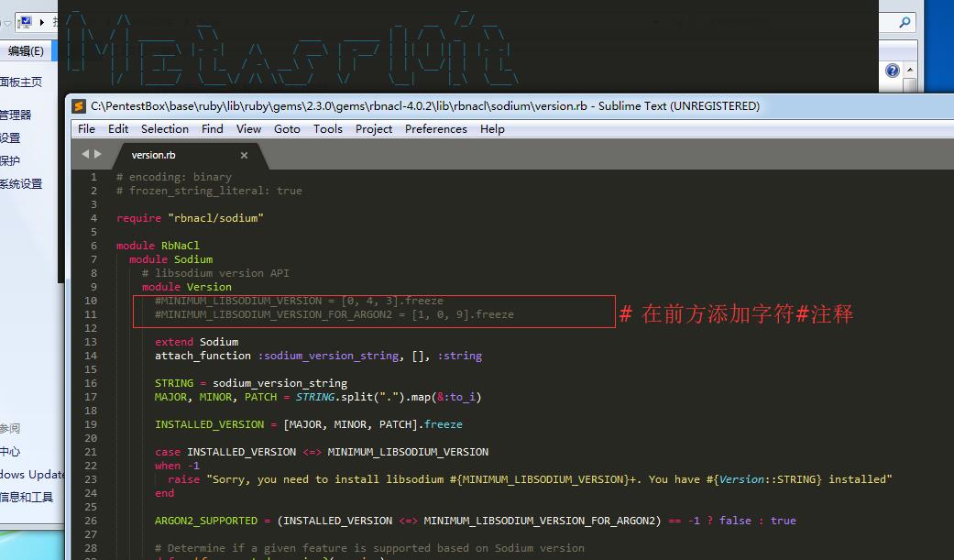Open the Tools menu
The height and width of the screenshot is (560, 954).
(328, 129)
